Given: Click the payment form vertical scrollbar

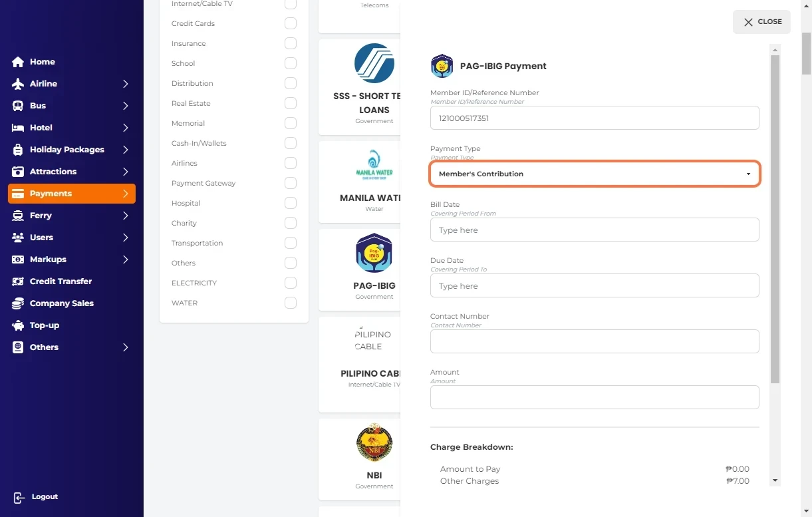Looking at the screenshot, I should (x=775, y=220).
